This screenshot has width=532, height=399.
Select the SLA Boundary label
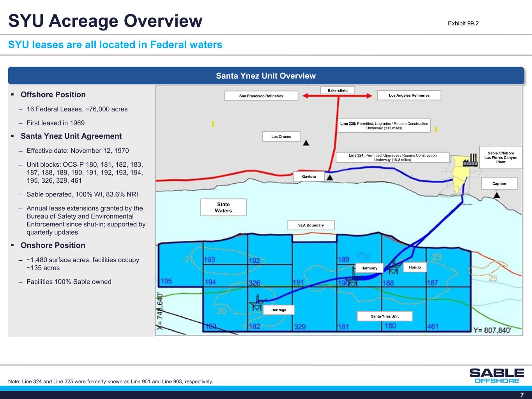311,225
